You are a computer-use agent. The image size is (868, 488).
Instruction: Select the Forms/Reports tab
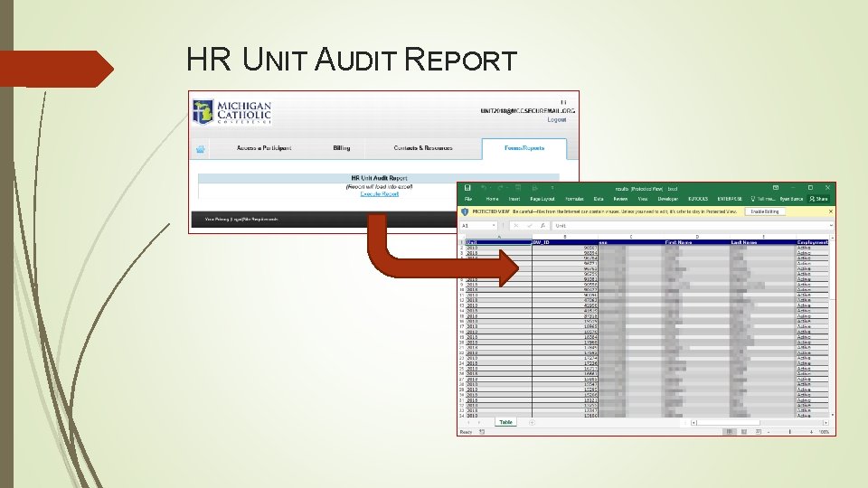pyautogui.click(x=524, y=148)
